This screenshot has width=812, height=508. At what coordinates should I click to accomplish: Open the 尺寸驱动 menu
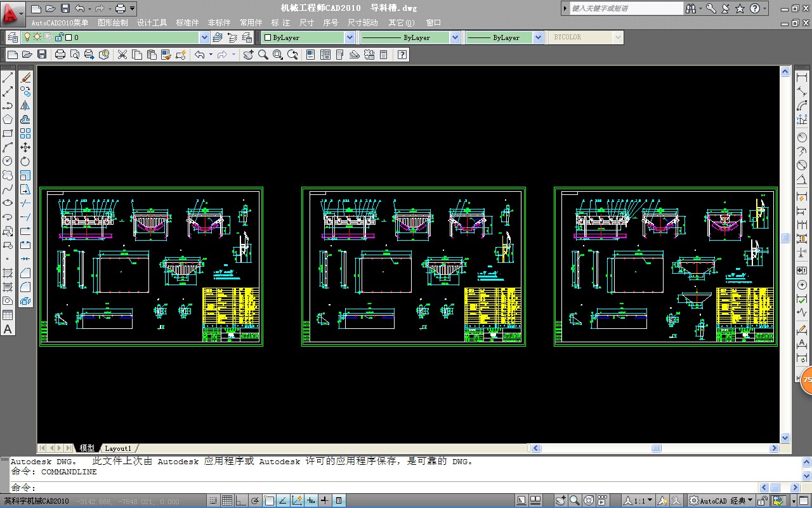pos(362,22)
